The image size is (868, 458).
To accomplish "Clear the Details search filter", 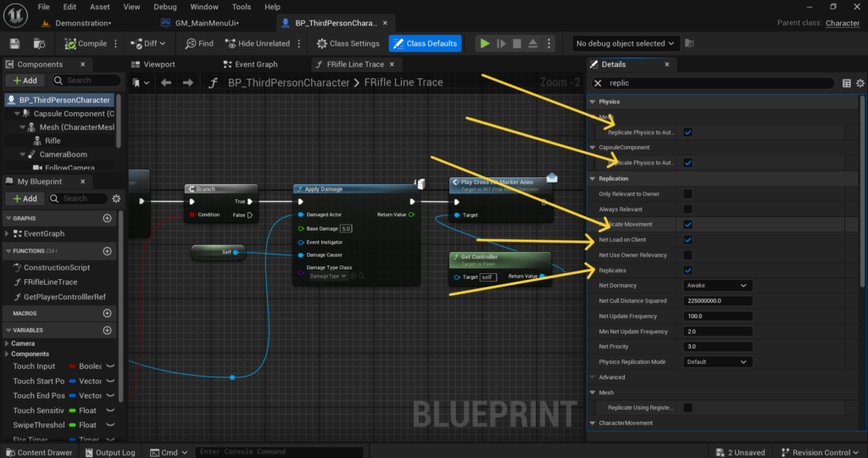I will (x=598, y=83).
